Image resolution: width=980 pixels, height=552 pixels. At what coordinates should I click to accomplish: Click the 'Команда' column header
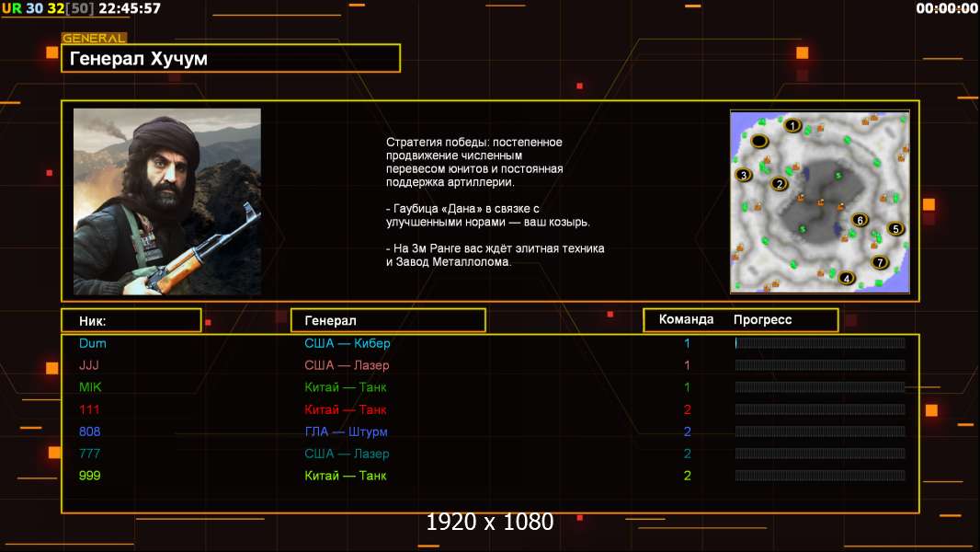point(686,319)
